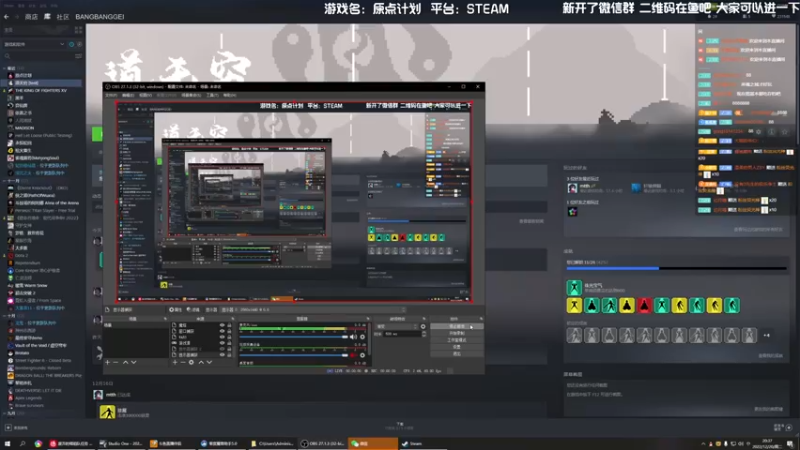Image resolution: width=800 pixels, height=450 pixels.
Task: Collapse the 十一月 (November) games group
Action: (x=5, y=181)
